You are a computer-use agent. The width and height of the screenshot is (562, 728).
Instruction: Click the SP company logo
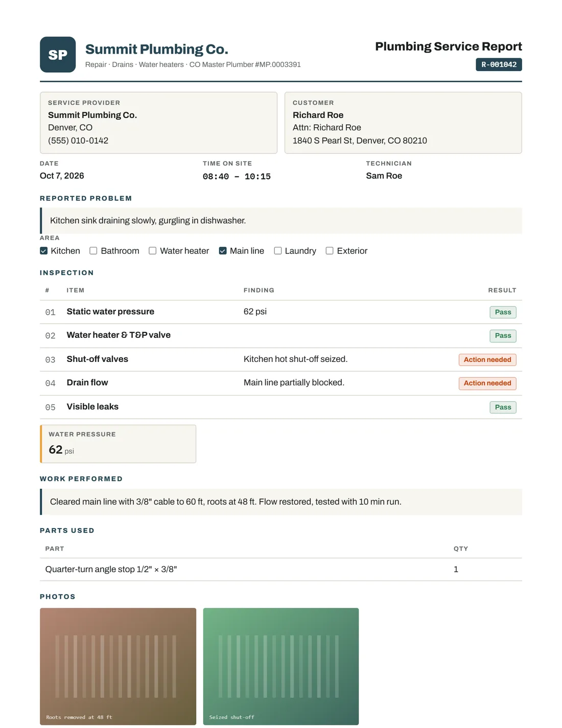pos(58,55)
